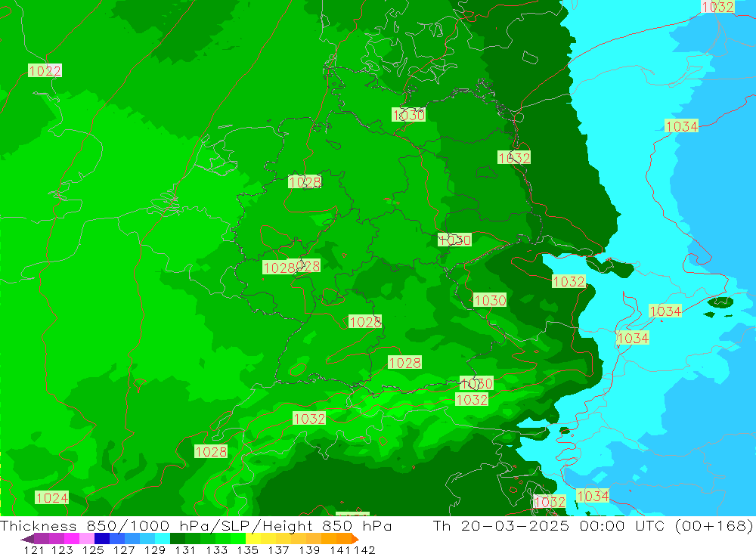
Task: Click the cyan legend swatch above 129
Action: [163, 539]
